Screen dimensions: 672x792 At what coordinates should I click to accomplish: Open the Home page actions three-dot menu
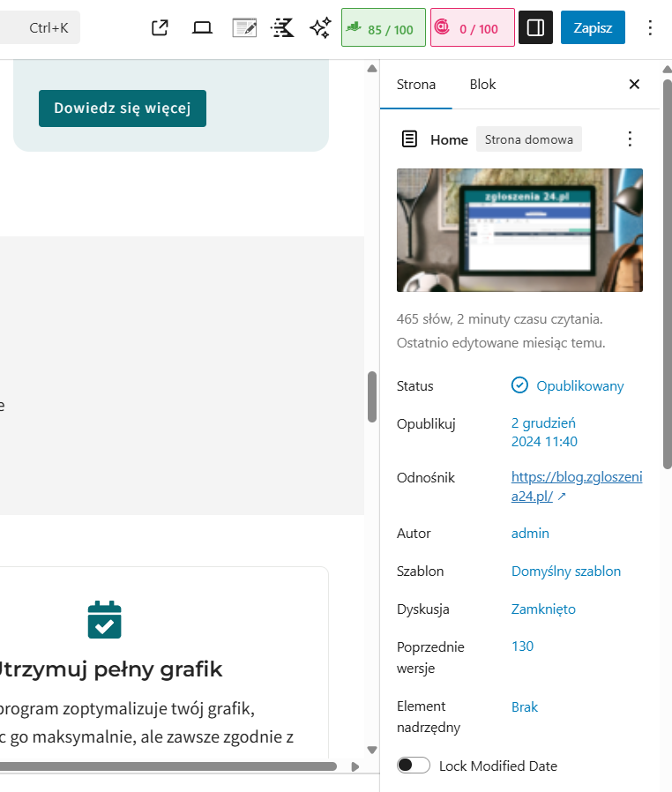pyautogui.click(x=630, y=139)
